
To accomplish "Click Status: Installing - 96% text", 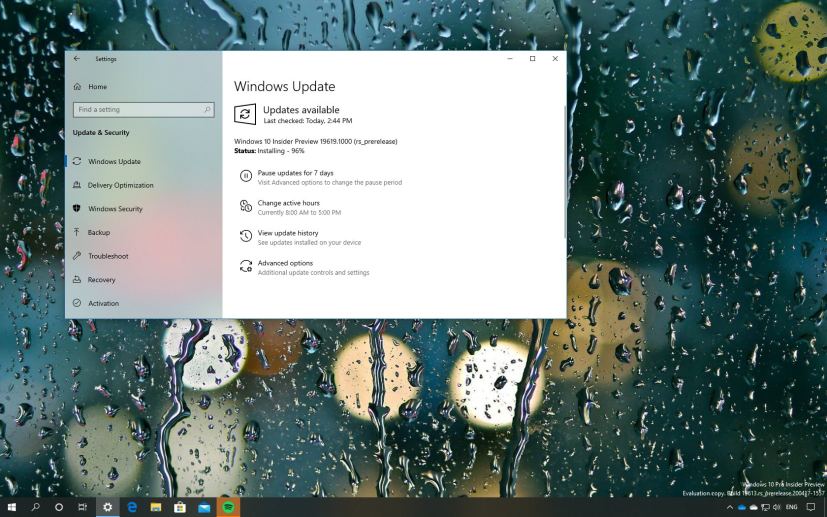I will (x=269, y=151).
